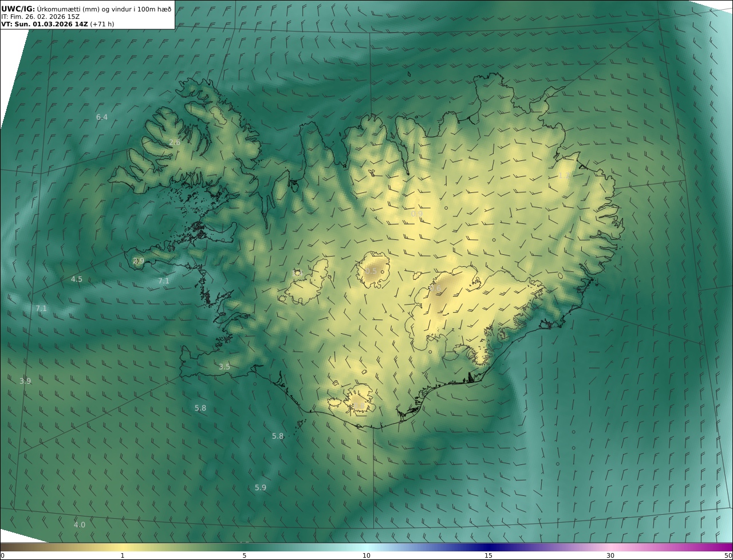The height and width of the screenshot is (560, 733).
Task: Select the colorbar tick label '30'
Action: coord(610,555)
